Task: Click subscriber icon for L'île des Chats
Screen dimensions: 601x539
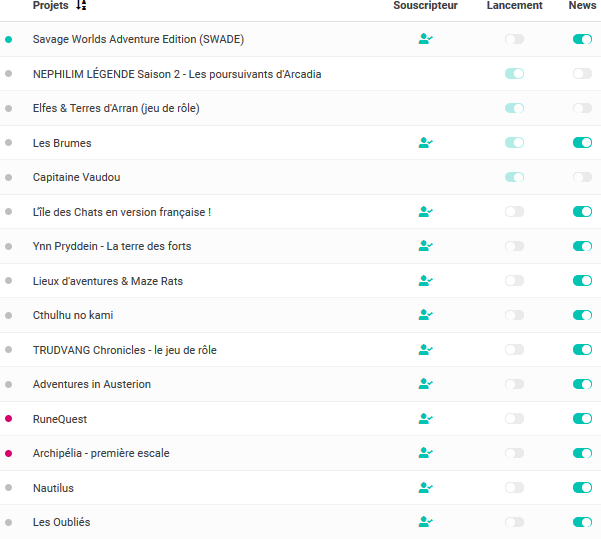Action: [x=425, y=212]
